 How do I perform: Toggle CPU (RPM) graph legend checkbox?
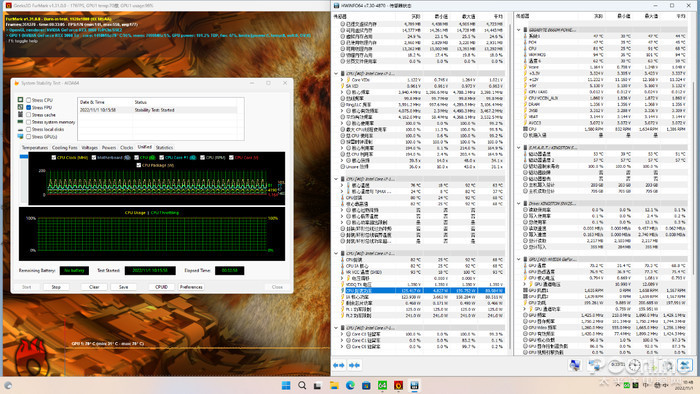coord(202,158)
